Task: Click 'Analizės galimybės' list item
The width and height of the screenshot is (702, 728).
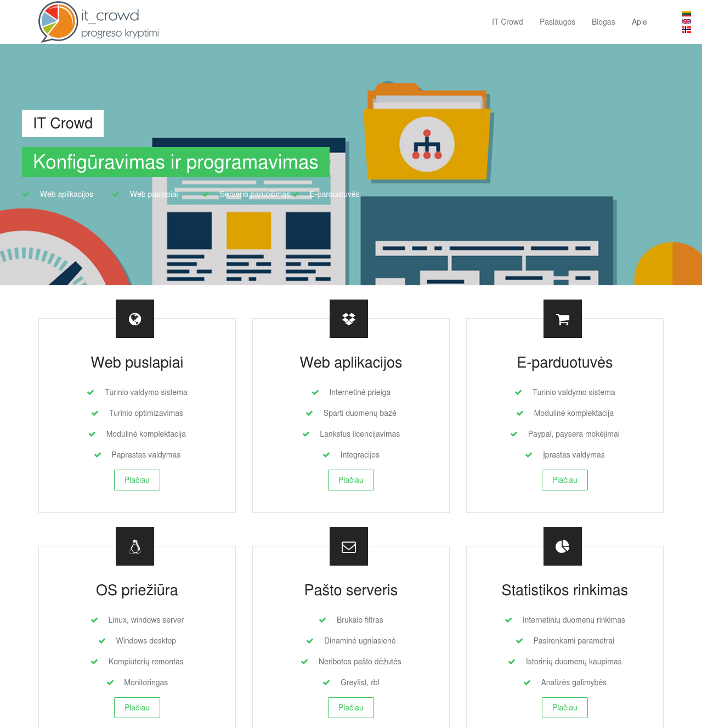Action: (x=574, y=682)
